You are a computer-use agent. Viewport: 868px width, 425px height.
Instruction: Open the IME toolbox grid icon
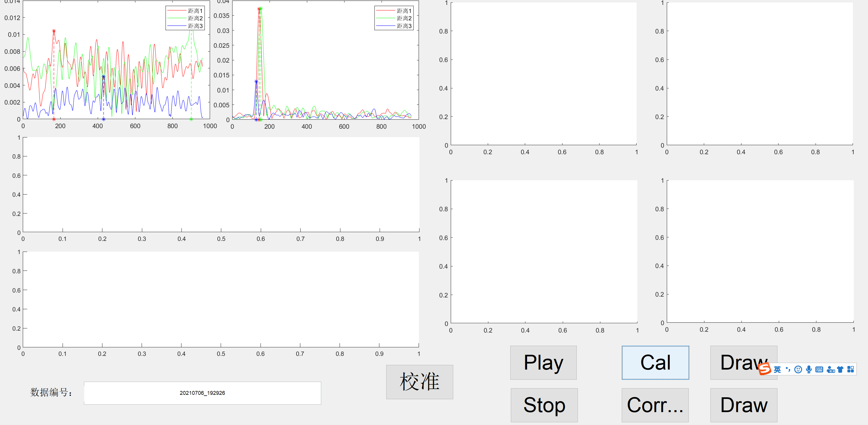(850, 369)
